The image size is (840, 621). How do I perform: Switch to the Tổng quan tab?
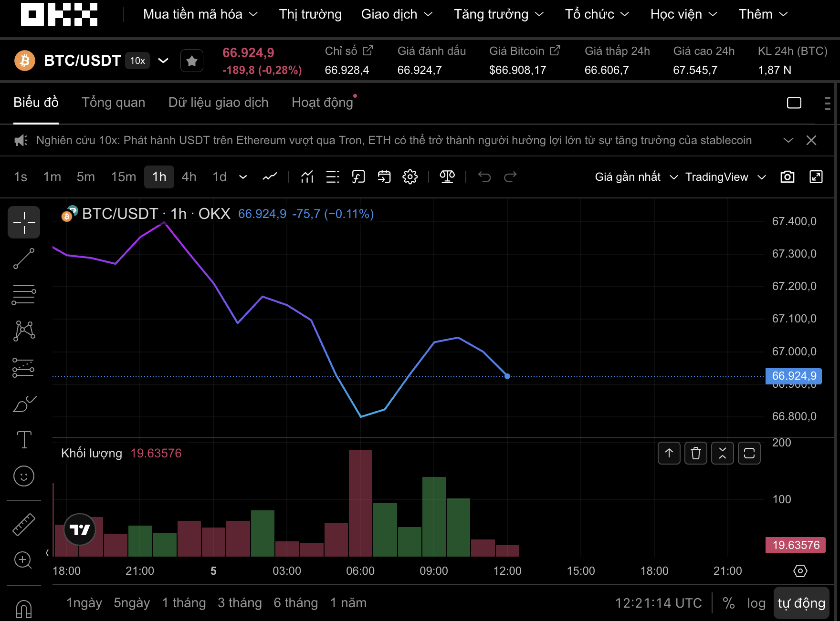[113, 103]
